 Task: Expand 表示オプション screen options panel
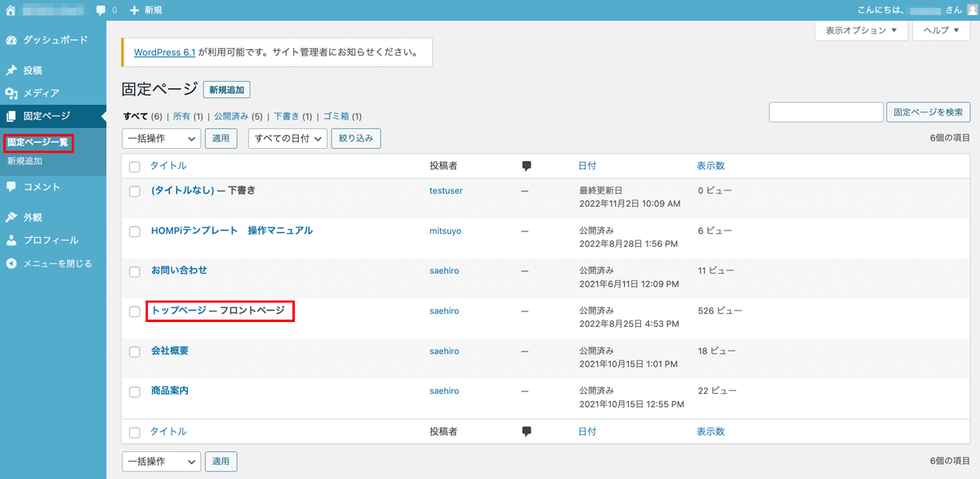pyautogui.click(x=861, y=30)
